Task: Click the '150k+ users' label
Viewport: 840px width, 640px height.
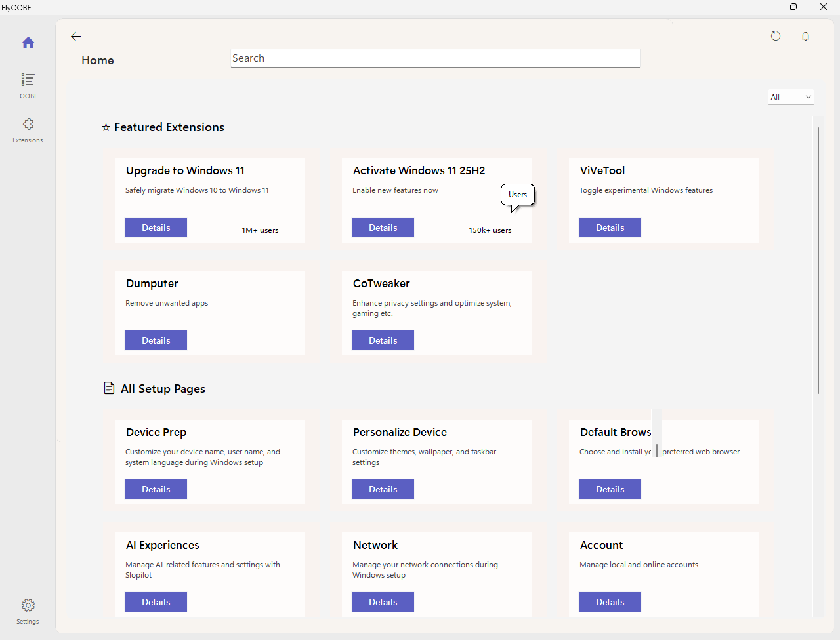Action: tap(490, 230)
